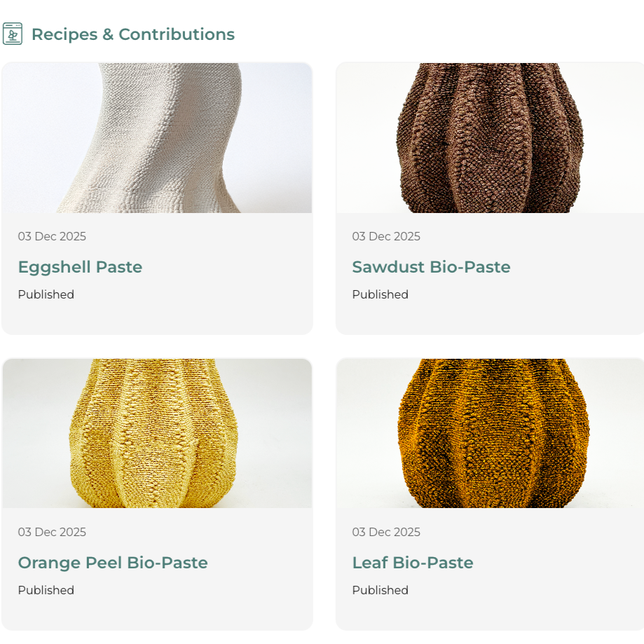Click the yellow Orange Peel vase image
This screenshot has width=644, height=644.
pyautogui.click(x=157, y=433)
